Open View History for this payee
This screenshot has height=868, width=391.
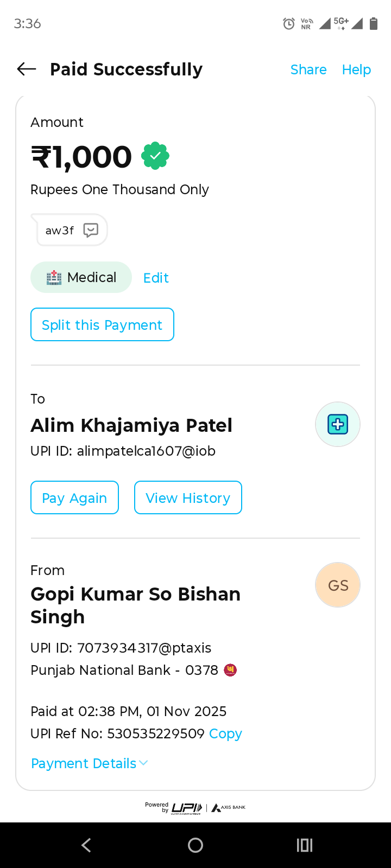point(188,497)
